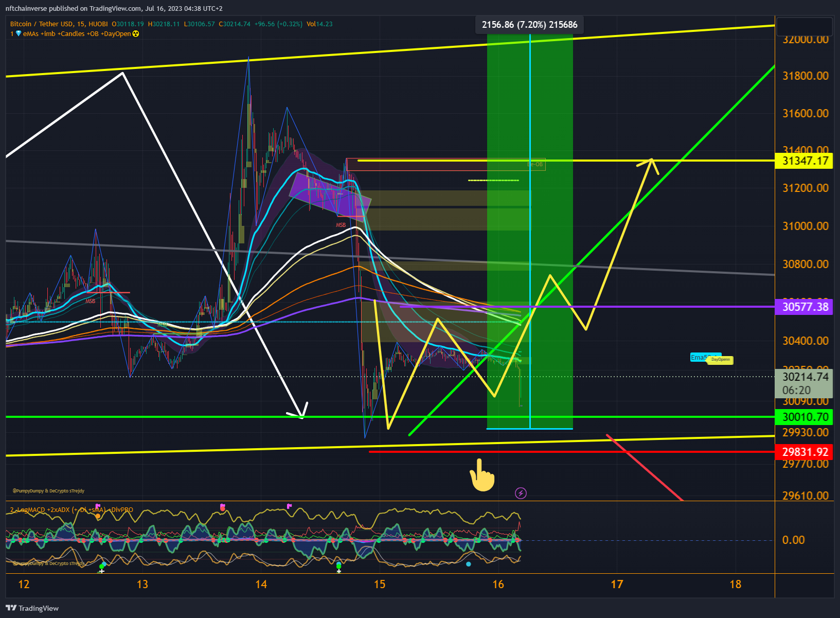Click date 15 on the time axis
Image resolution: width=840 pixels, height=618 pixels.
[380, 585]
